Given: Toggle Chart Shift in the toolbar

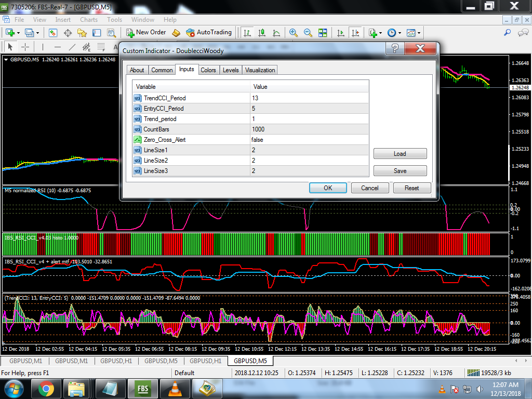Looking at the screenshot, I should [355, 32].
